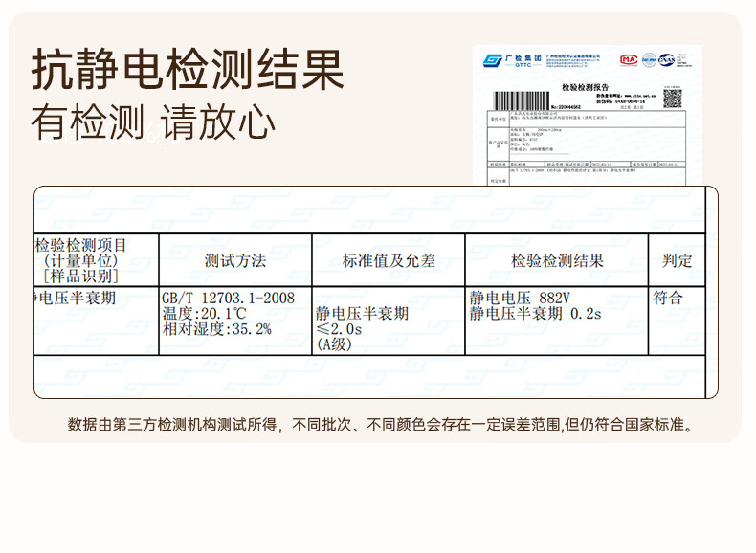This screenshot has height=553, width=756.
Task: Click the blue CNAS accreditation logo
Action: tap(666, 59)
